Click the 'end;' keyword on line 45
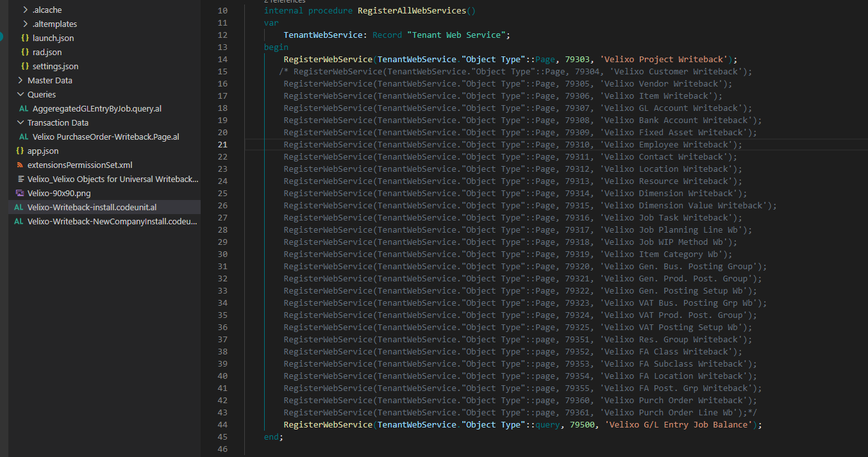This screenshot has height=457, width=868. pos(274,436)
